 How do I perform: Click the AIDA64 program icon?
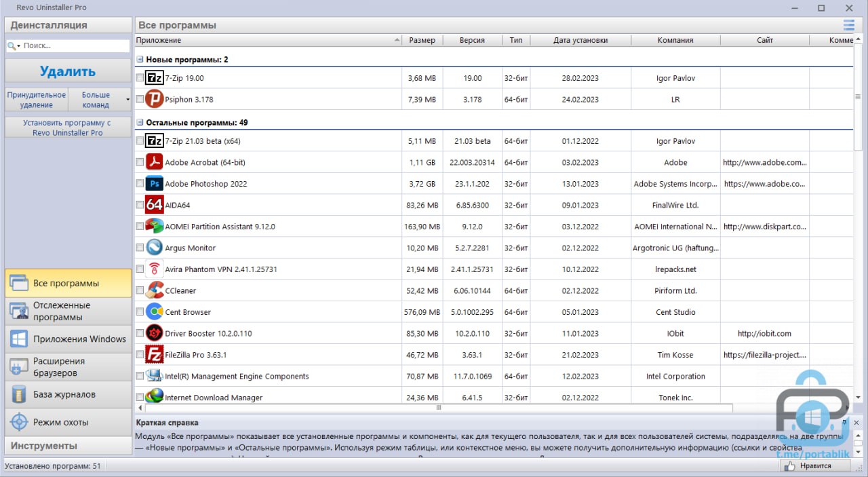click(155, 205)
